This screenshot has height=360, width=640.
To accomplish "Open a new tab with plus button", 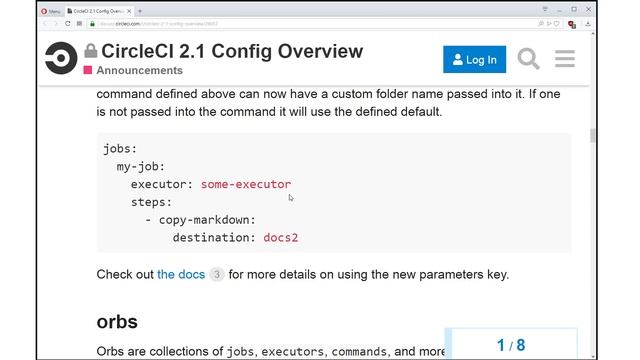I will coord(140,11).
